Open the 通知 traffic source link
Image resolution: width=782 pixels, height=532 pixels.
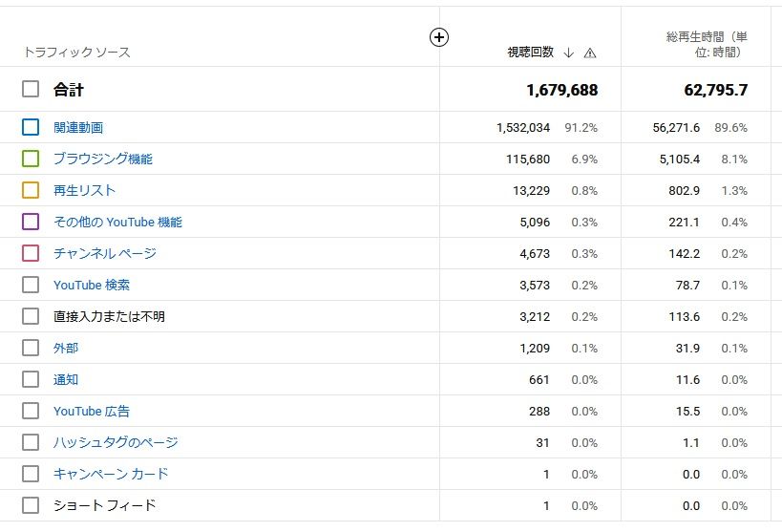(66, 379)
